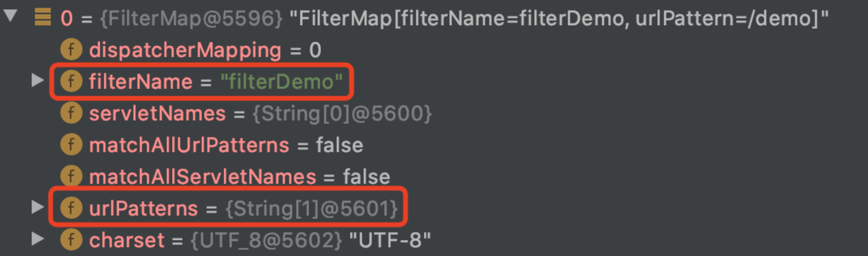Collapse the FilterMap element 0 node
The height and width of the screenshot is (256, 868).
pyautogui.click(x=10, y=17)
